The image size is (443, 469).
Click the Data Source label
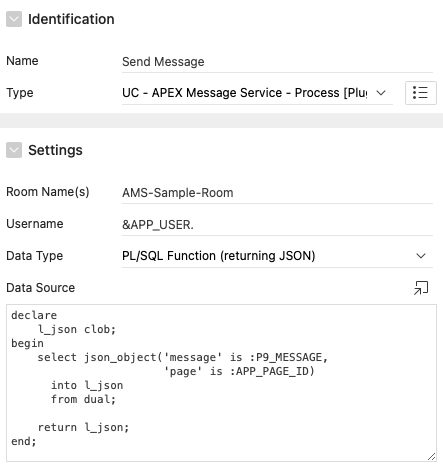(41, 288)
